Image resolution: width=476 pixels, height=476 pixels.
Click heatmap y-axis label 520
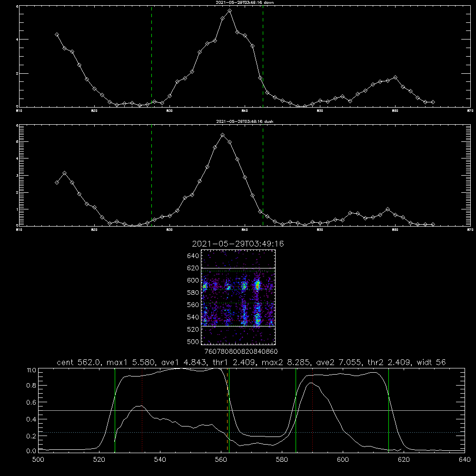pos(193,329)
